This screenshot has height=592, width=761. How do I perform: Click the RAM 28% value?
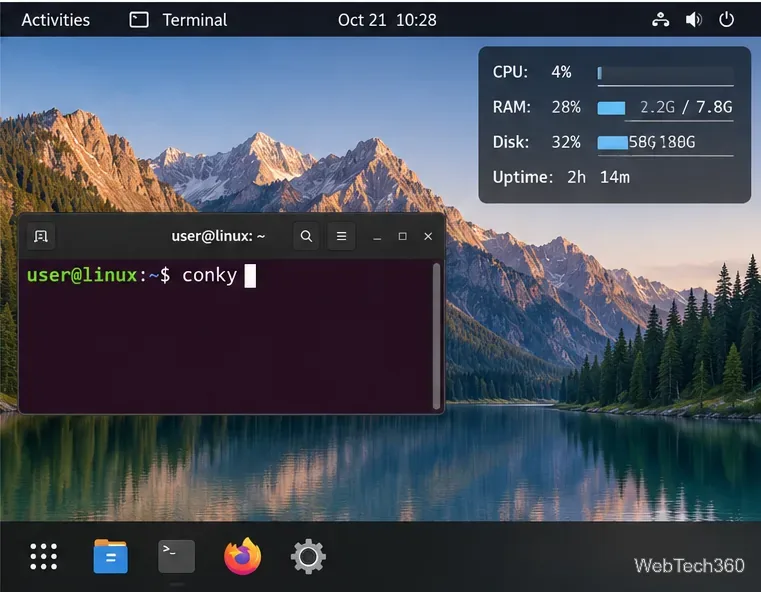(x=566, y=107)
